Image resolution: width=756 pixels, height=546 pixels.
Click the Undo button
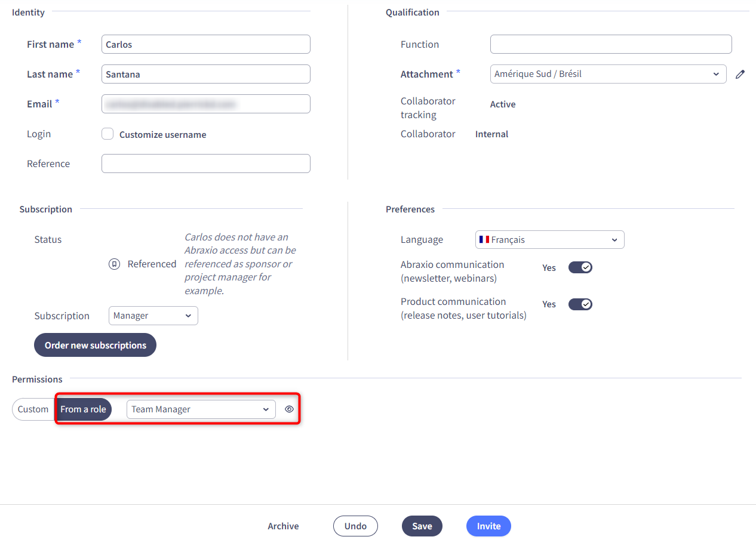point(355,526)
